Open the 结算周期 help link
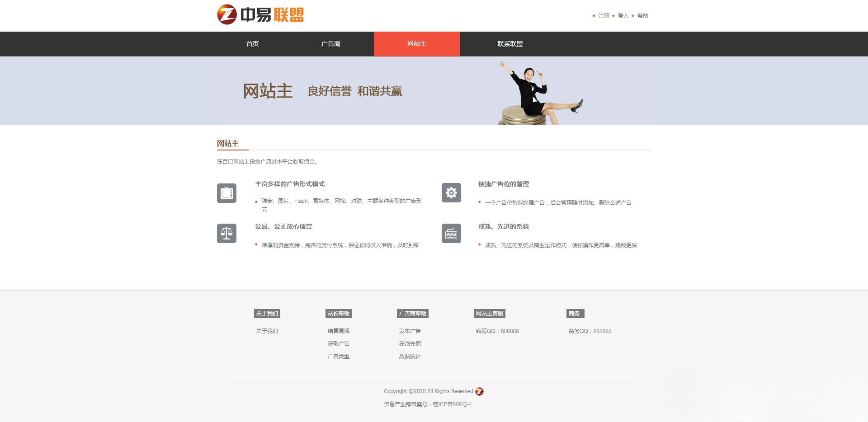868x422 pixels. click(x=338, y=331)
